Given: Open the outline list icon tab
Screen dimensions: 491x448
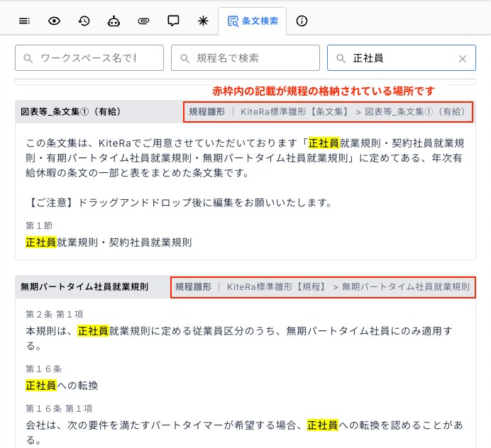Looking at the screenshot, I should click(x=25, y=21).
